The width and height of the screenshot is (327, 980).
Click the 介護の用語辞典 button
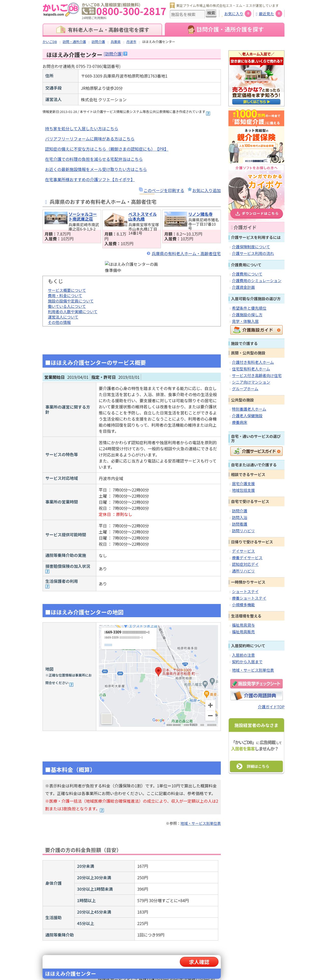pyautogui.click(x=256, y=695)
